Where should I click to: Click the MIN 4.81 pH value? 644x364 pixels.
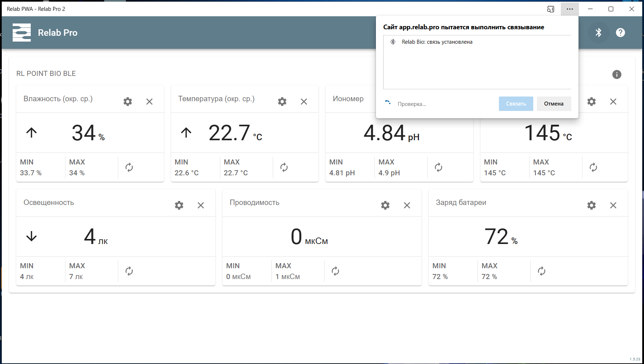(342, 173)
